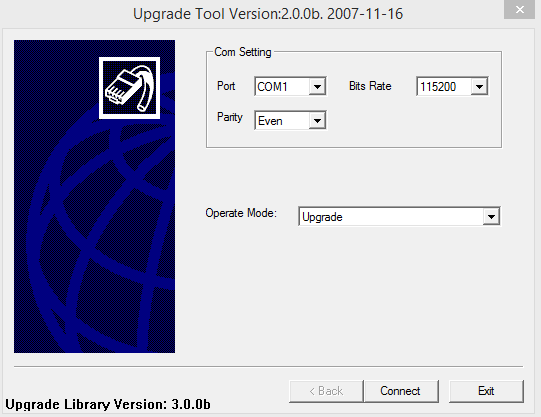The image size is (541, 417).
Task: Open the Parity dropdown arrow
Action: point(317,120)
